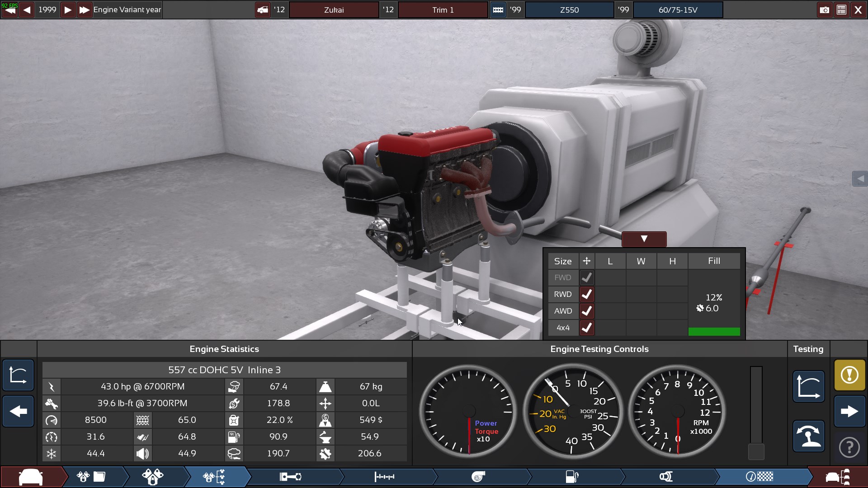
Task: Click the Power Torque gauge
Action: click(x=469, y=411)
